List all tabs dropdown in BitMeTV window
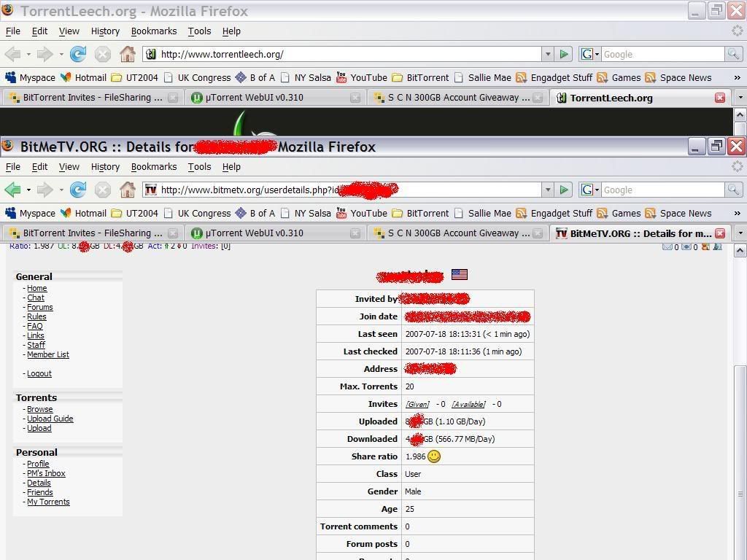The width and height of the screenshot is (747, 560). (740, 233)
